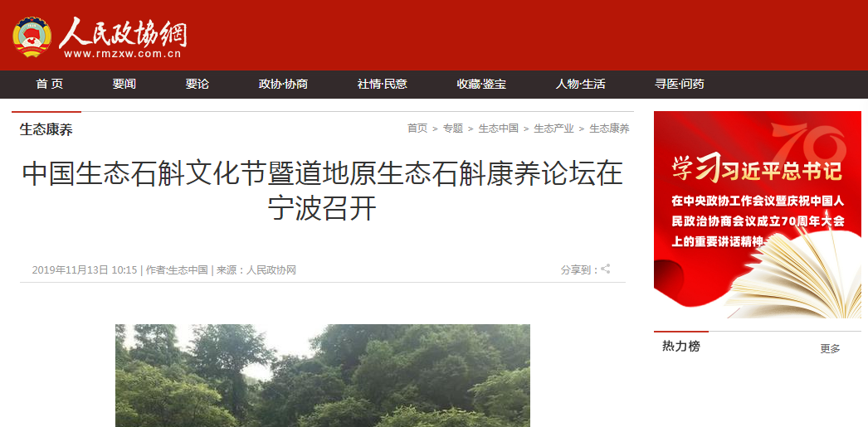Click the CPPCC emblem logo icon

point(32,37)
